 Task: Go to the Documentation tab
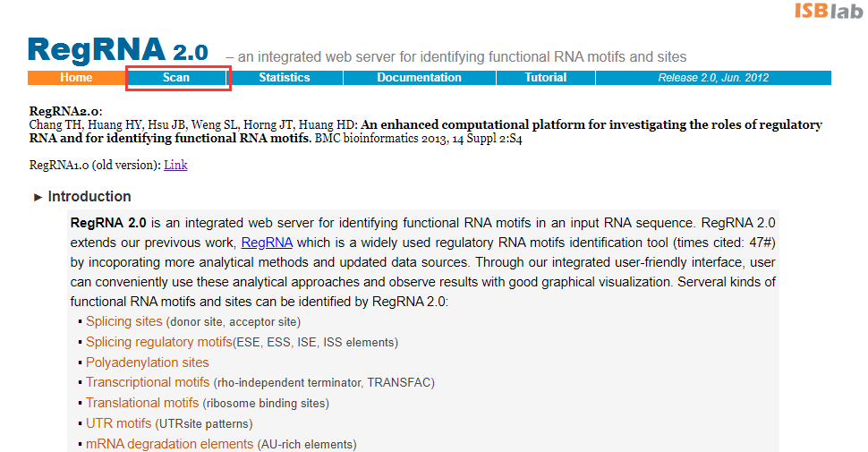click(419, 78)
